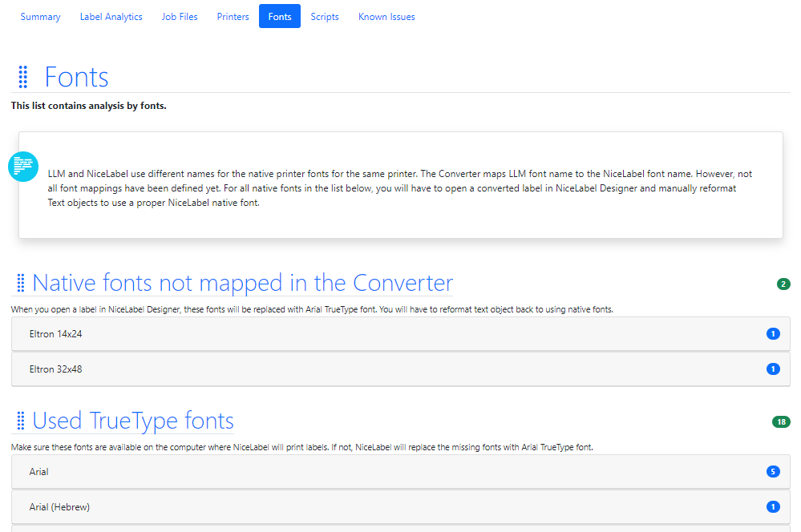This screenshot has width=801, height=532.
Task: Click blue count badge on Eltron 14x24 row
Action: coord(773,334)
